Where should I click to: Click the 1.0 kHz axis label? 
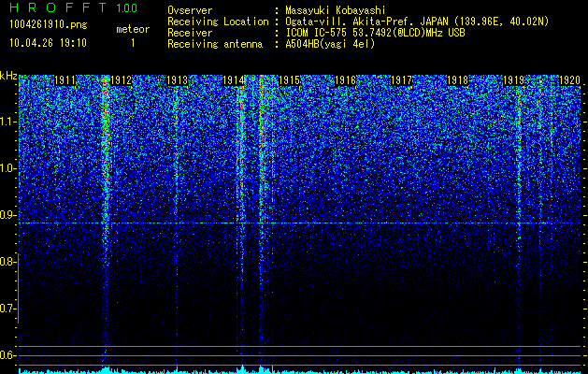click(7, 168)
